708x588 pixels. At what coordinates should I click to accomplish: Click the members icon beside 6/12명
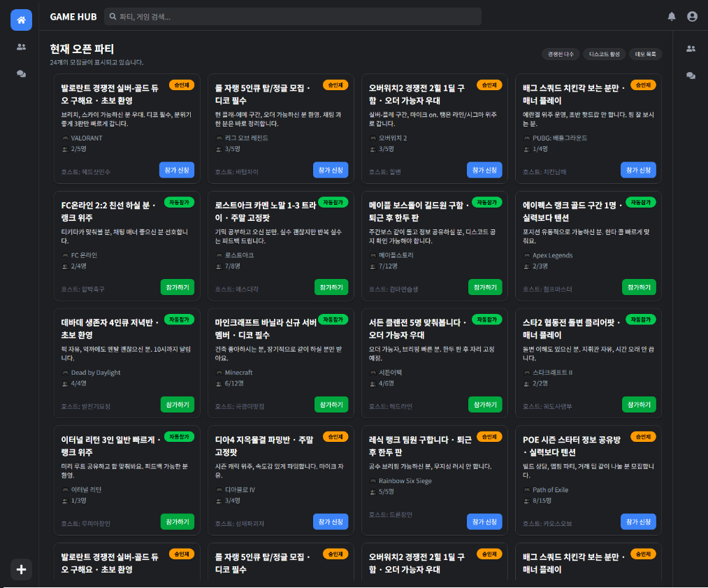pyautogui.click(x=219, y=384)
